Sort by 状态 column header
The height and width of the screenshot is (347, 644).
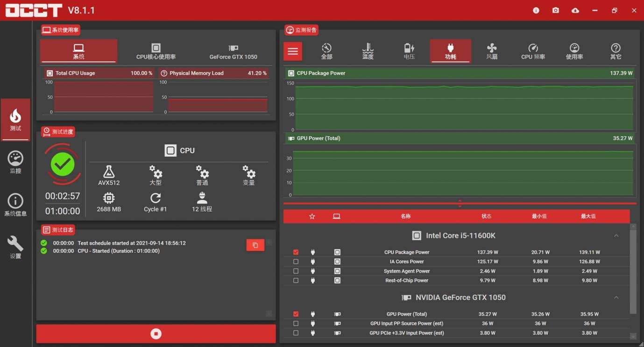tap(486, 216)
